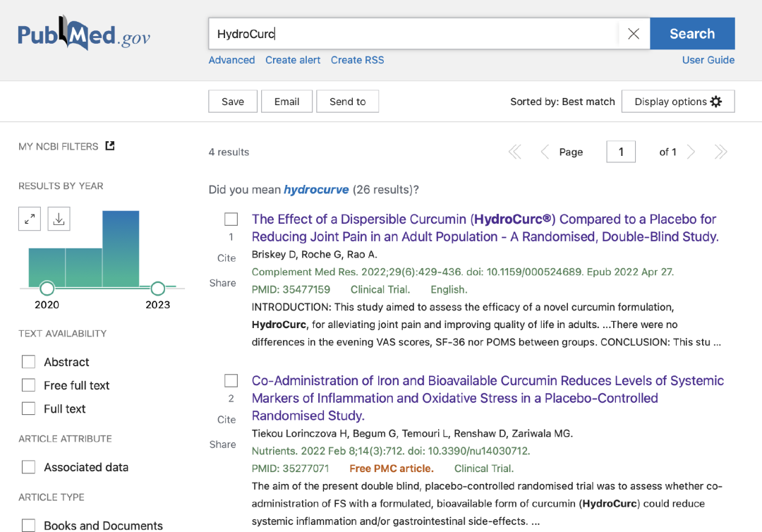Image resolution: width=762 pixels, height=532 pixels.
Task: Click the Sorted by: Best match text
Action: 562,102
